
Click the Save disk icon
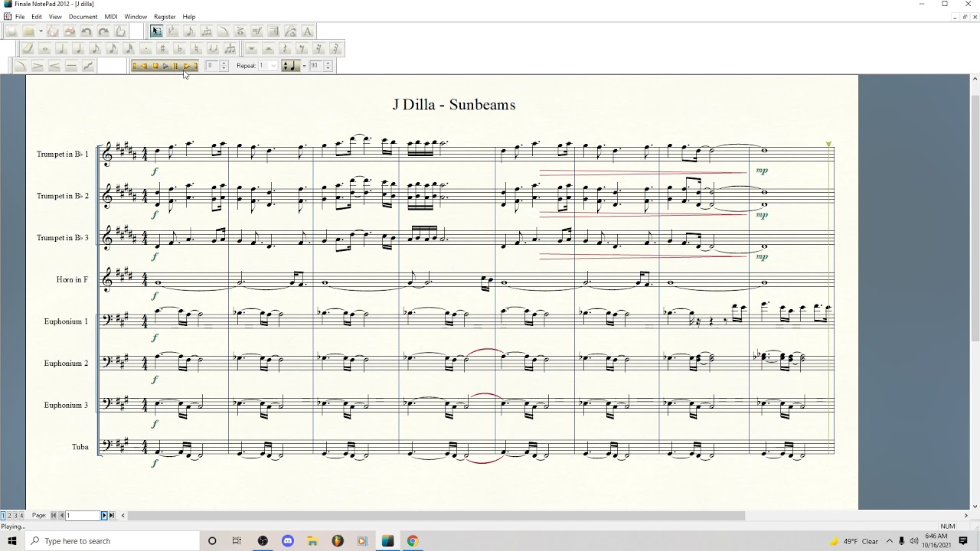coord(53,31)
